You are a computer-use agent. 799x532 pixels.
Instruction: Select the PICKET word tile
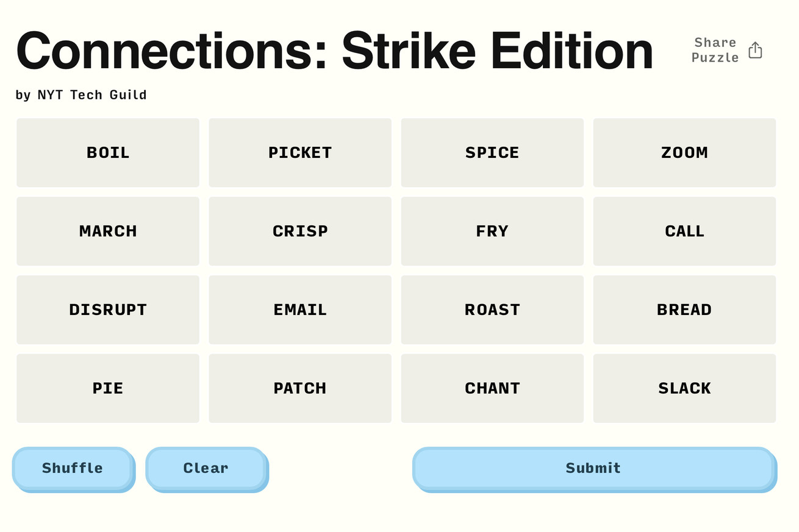point(300,152)
